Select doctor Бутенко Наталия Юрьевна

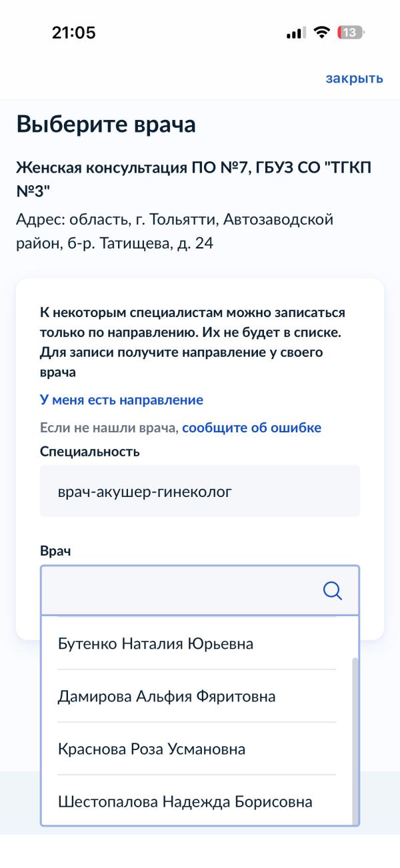click(155, 644)
